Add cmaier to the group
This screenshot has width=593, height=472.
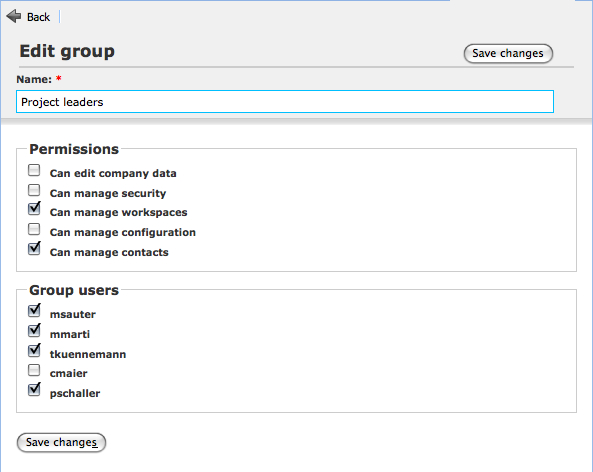point(34,370)
